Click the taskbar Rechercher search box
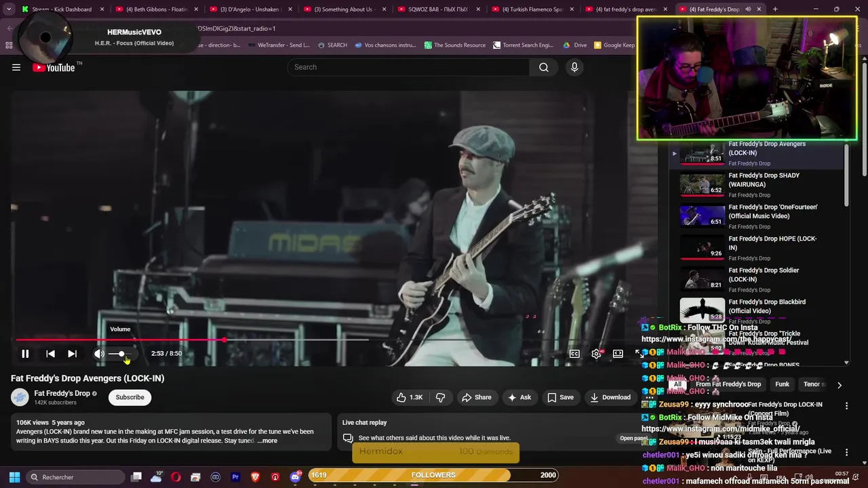 75,477
